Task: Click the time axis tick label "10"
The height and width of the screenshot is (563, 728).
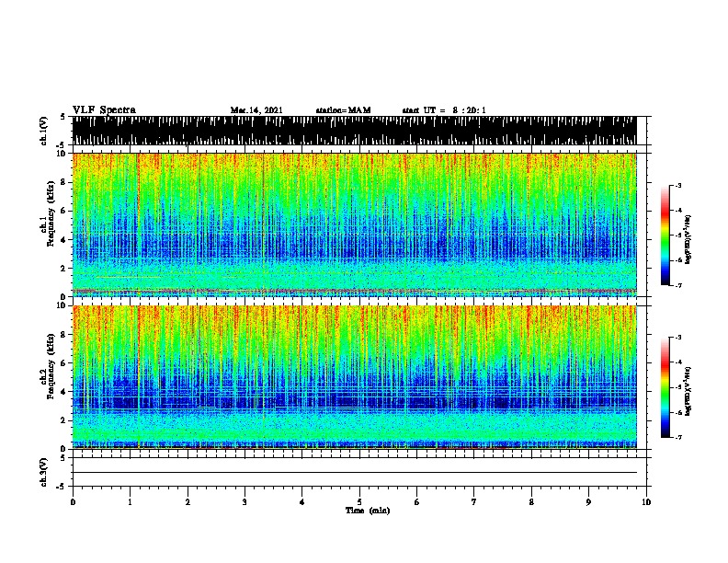Action: pyautogui.click(x=646, y=502)
